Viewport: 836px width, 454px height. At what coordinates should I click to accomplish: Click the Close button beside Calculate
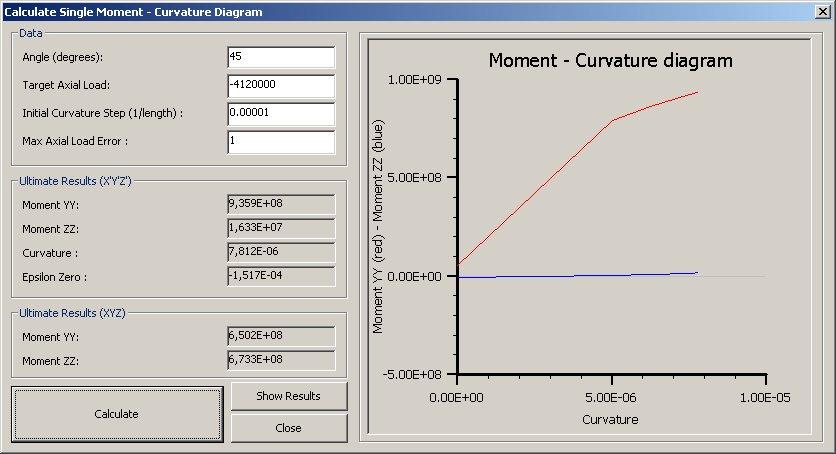pos(288,428)
